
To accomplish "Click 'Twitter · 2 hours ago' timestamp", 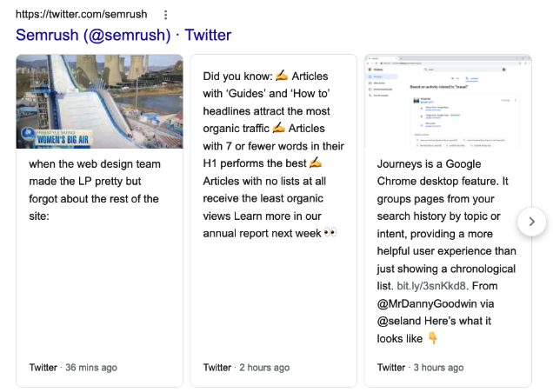I will point(246,368).
